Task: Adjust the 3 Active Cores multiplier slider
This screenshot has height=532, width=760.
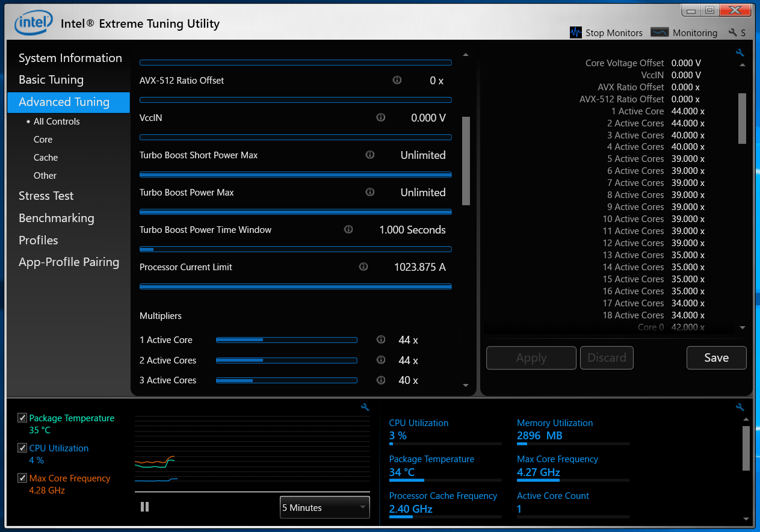Action: pos(286,380)
